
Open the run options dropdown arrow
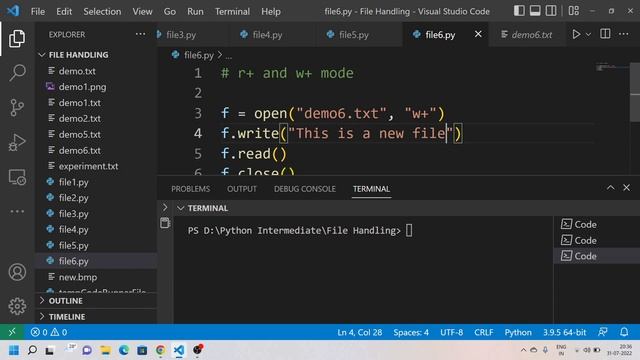click(x=588, y=35)
